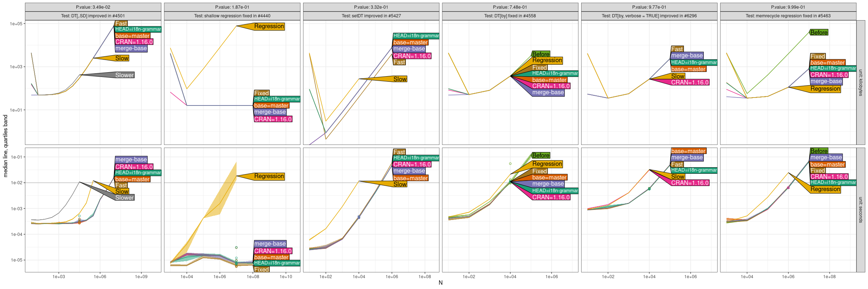868x289 pixels.
Task: Click the 'unit: seconds' row strip
Action: point(861,210)
